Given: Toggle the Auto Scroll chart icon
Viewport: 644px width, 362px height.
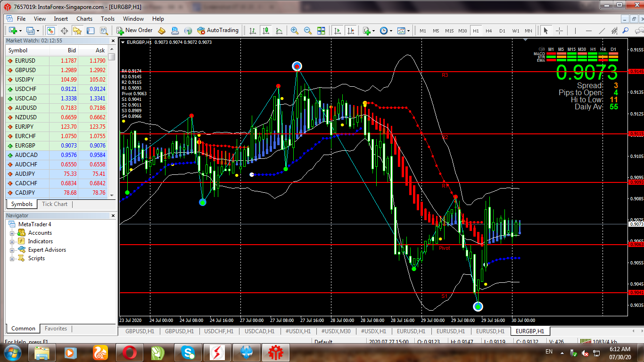Looking at the screenshot, I should coord(338,31).
